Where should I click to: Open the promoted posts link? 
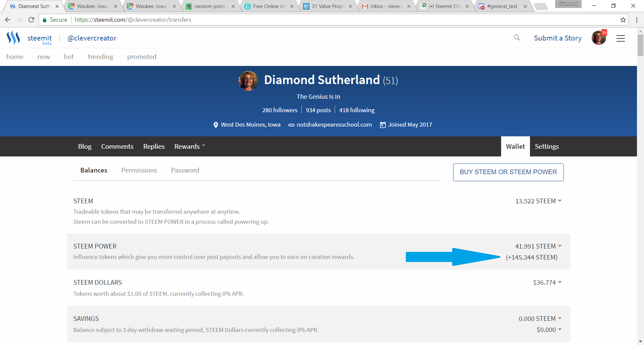coord(142,57)
